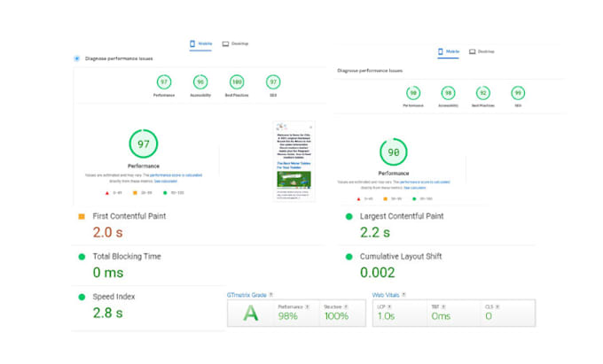
Task: Open the 'GTmetrix Grade' heading link
Action: pyautogui.click(x=247, y=295)
